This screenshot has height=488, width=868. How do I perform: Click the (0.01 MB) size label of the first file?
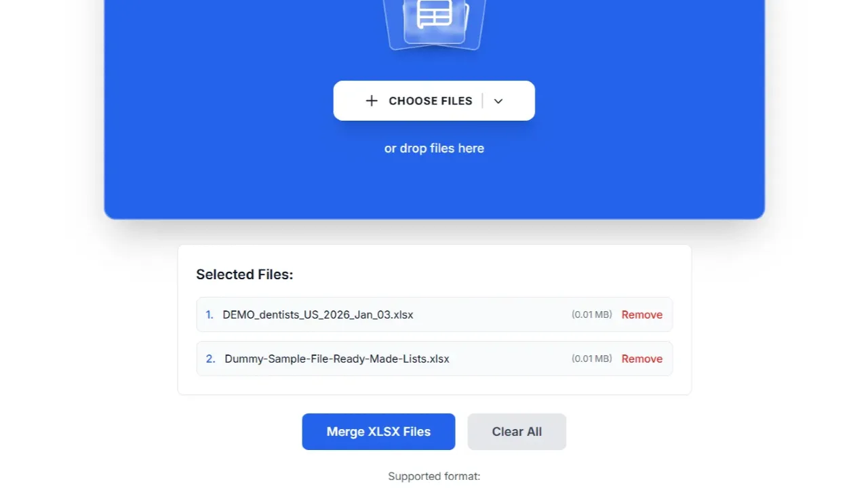tap(591, 314)
